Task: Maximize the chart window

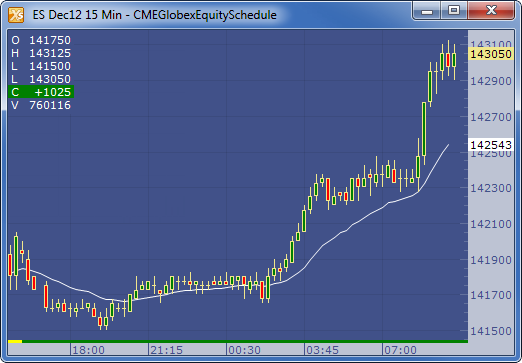Action: tap(454, 10)
